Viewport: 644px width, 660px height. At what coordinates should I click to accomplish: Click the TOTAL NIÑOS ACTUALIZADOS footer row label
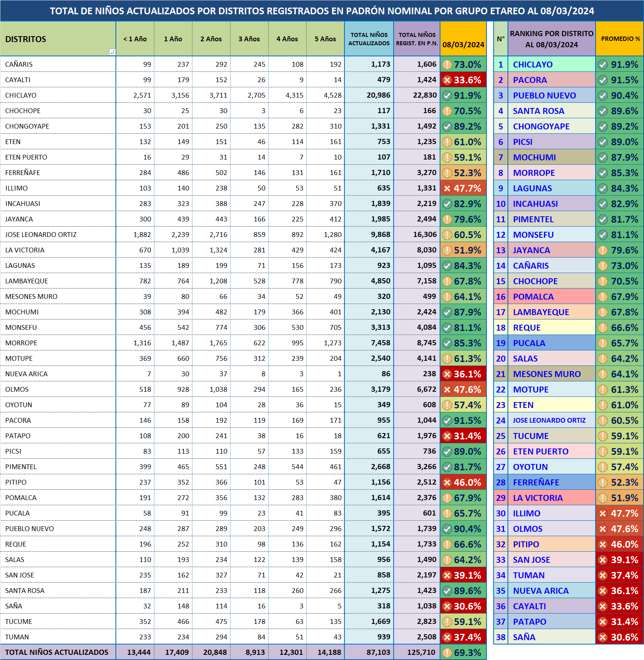(x=57, y=652)
